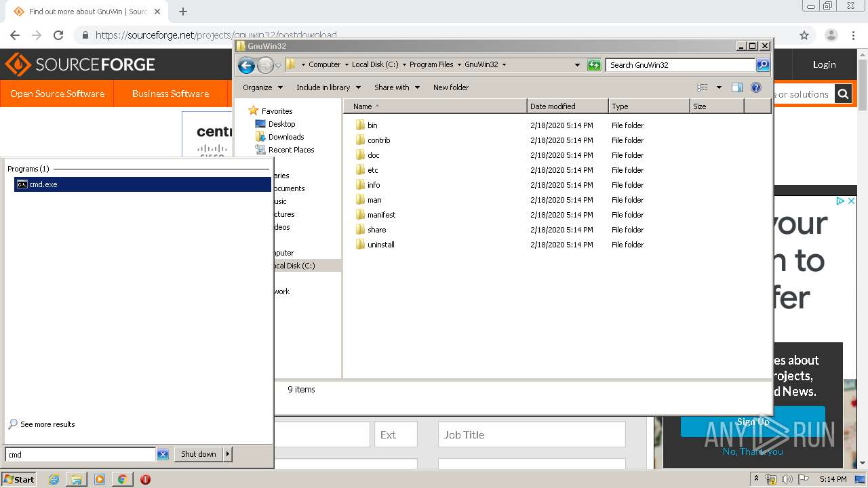Viewport: 868px width, 488px height.
Task: Clear the Start menu search text
Action: (x=163, y=455)
